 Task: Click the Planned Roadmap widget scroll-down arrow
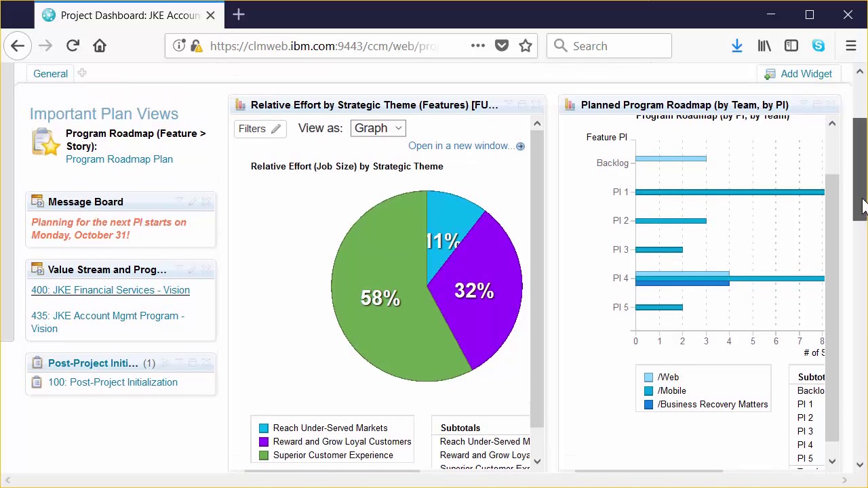click(832, 462)
